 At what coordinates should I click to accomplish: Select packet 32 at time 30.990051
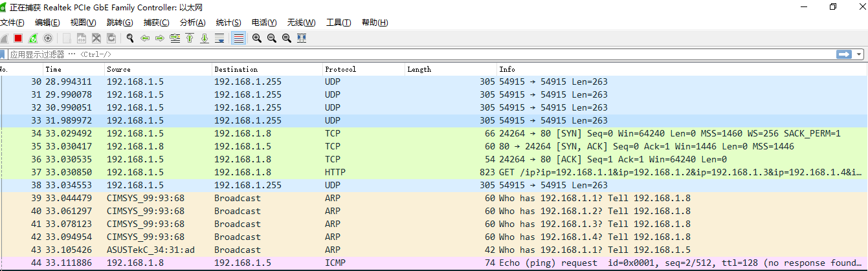click(x=434, y=108)
